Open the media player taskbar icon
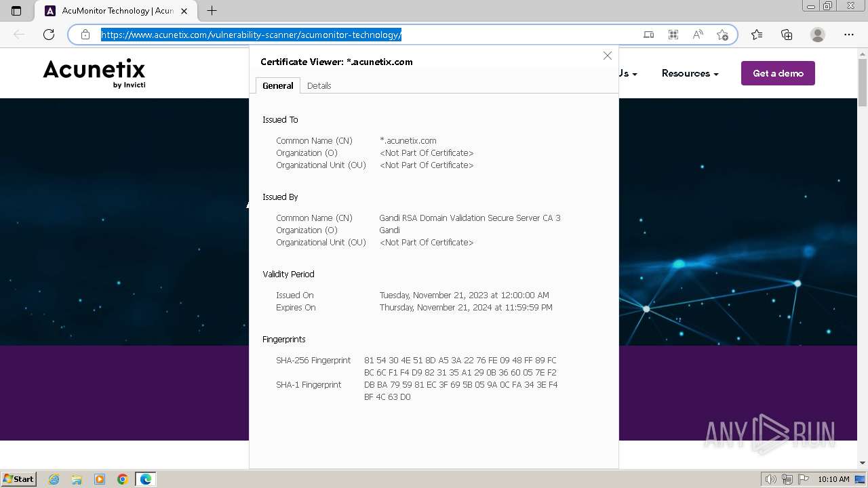This screenshot has width=868, height=488. pyautogui.click(x=100, y=479)
